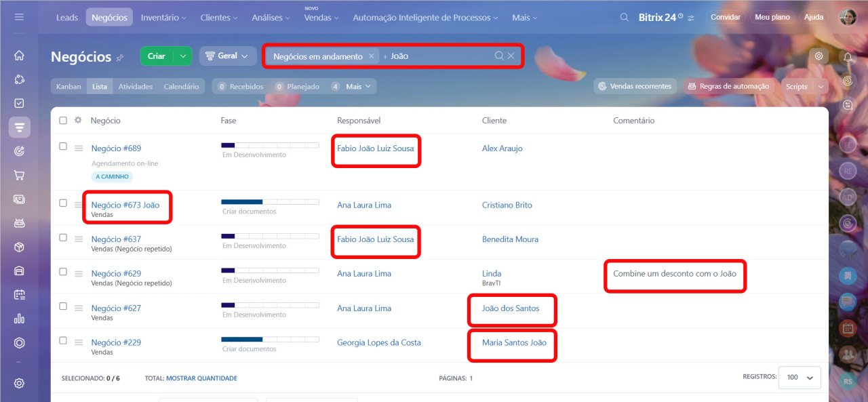Expand the Scripts dropdown arrow

coord(821,87)
